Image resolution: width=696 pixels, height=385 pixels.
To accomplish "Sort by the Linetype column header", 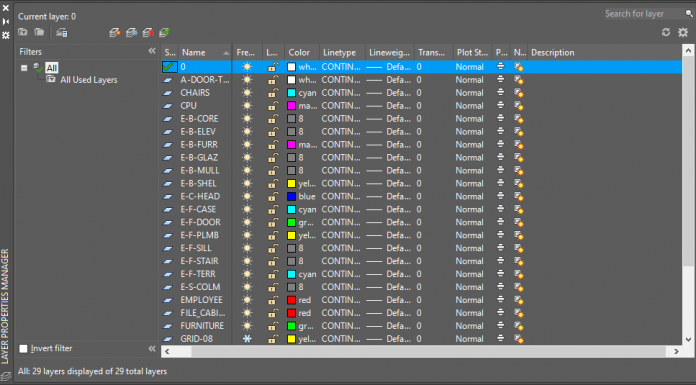I will point(342,52).
